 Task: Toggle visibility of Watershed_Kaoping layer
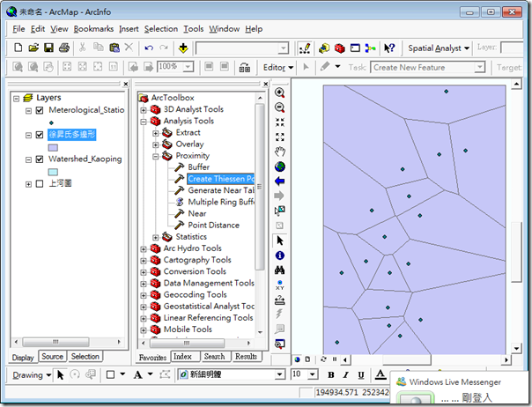tap(40, 159)
